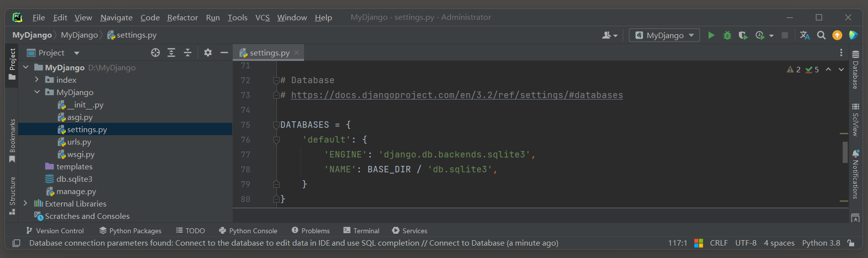
Task: Click the CRLF line separator setting
Action: tap(718, 243)
